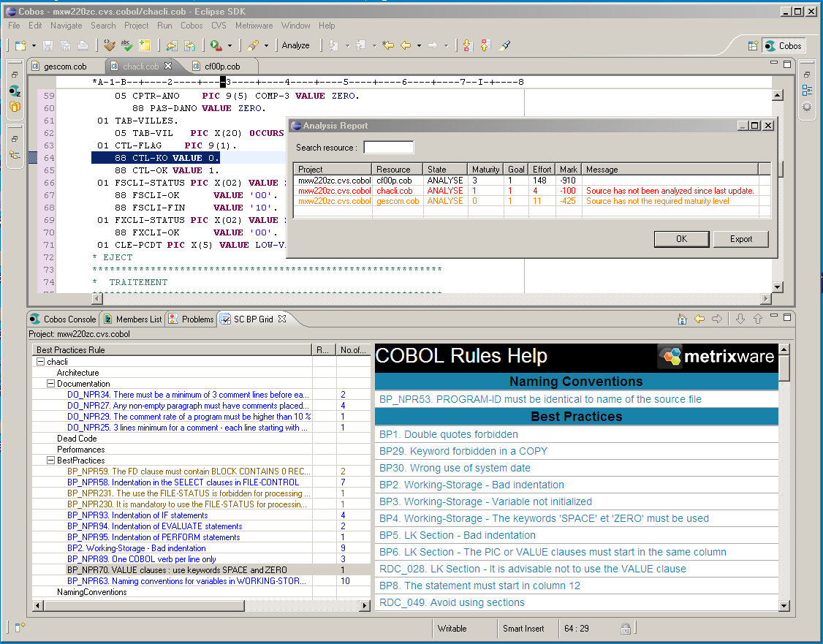Open the File menu
The height and width of the screenshot is (644, 823).
point(14,25)
